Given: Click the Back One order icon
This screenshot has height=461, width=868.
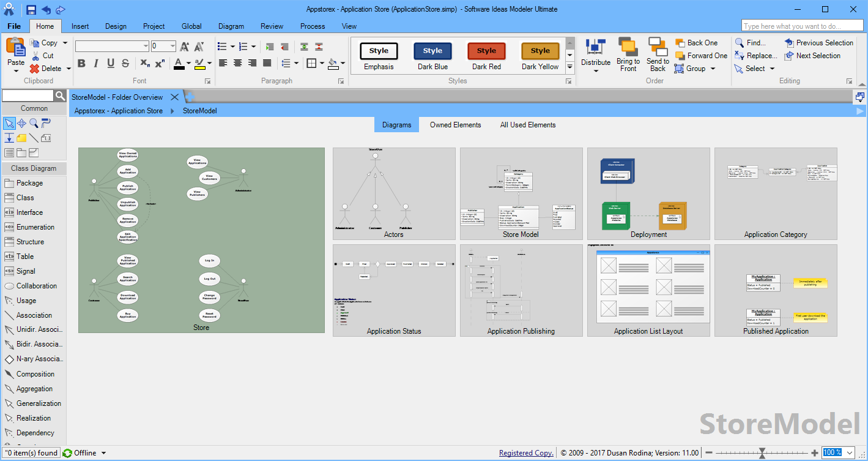Looking at the screenshot, I should (x=680, y=43).
